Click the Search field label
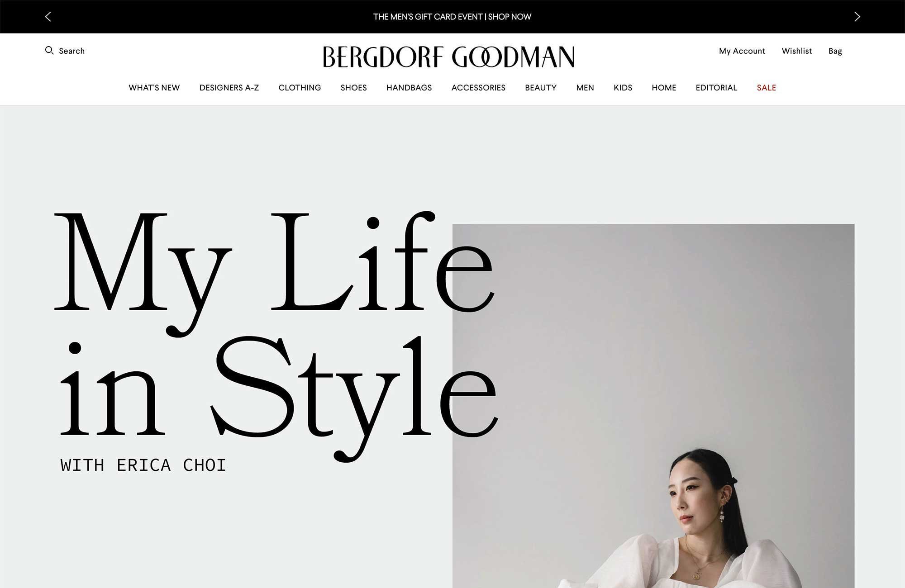Viewport: 905px width, 588px height. click(x=71, y=51)
